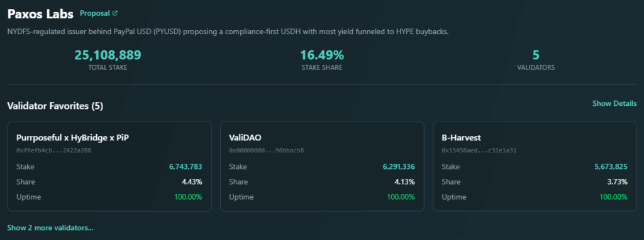Click the validators count of 5
This screenshot has height=240, width=644.
(x=536, y=55)
